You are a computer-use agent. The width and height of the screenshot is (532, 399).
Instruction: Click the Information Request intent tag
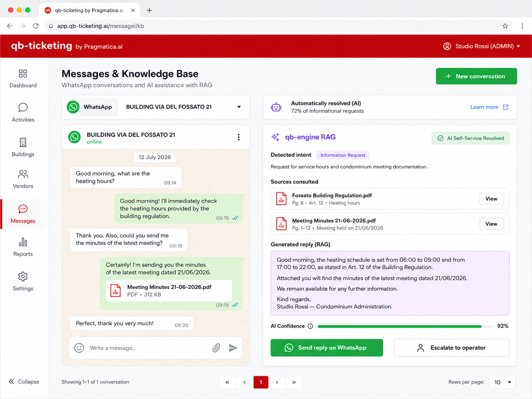343,155
